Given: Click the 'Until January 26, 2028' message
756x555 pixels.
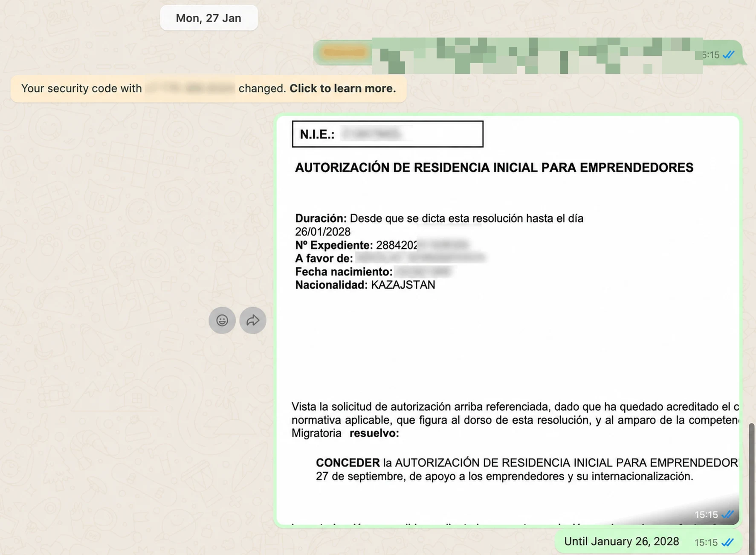Looking at the screenshot, I should point(649,542).
